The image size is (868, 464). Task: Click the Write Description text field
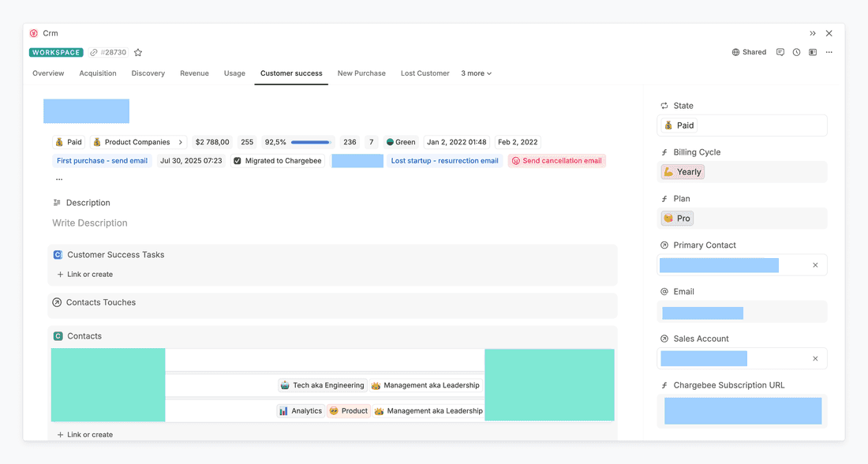[90, 223]
